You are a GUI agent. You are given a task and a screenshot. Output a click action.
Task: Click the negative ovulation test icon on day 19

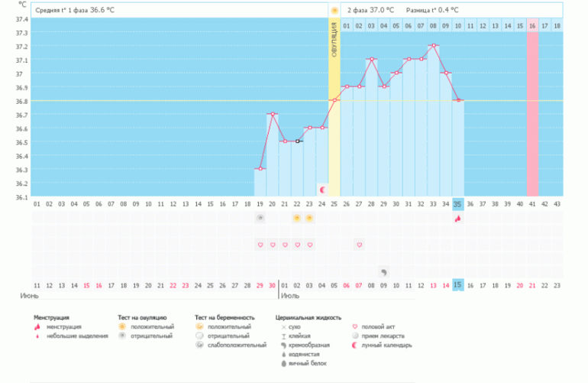[260, 218]
